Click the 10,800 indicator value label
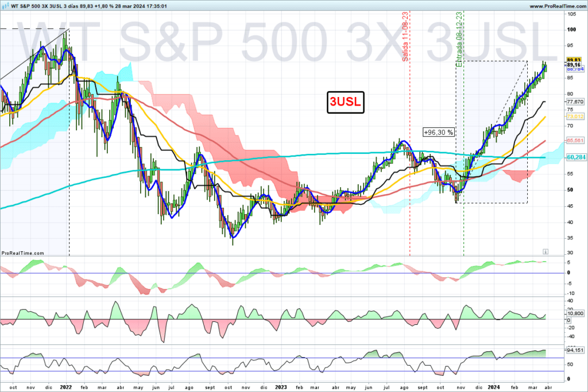This screenshot has height=392, width=588. (x=575, y=313)
